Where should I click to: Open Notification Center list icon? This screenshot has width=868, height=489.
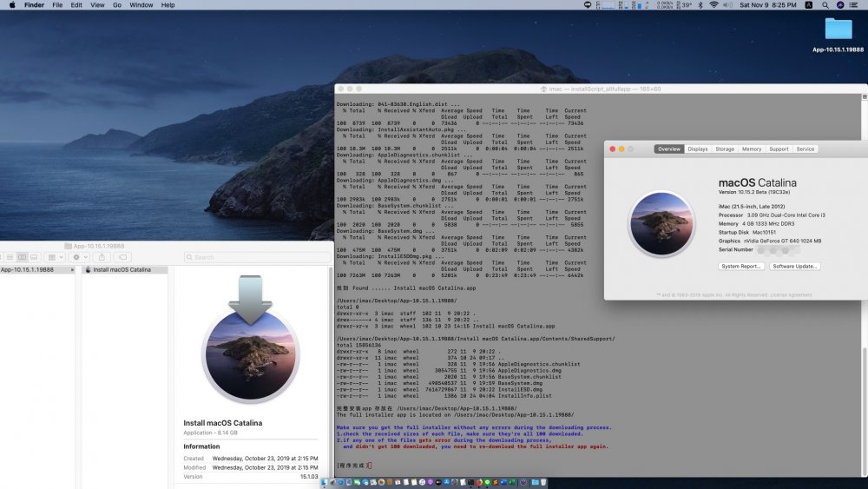pos(853,5)
